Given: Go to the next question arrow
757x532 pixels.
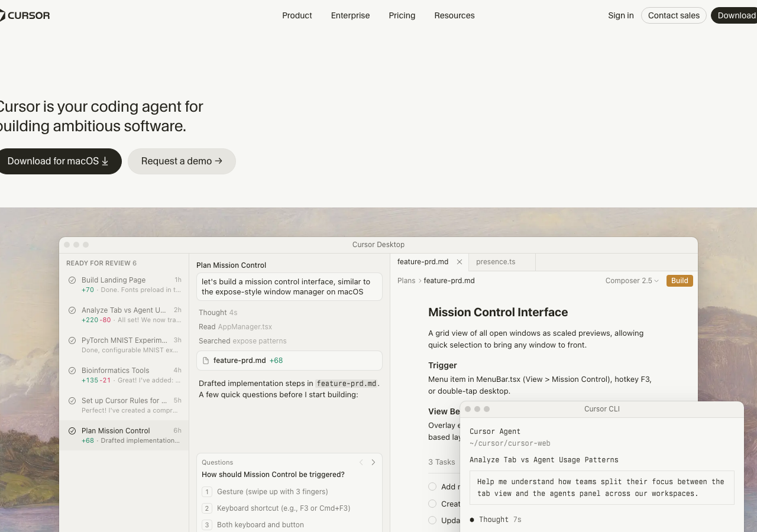Looking at the screenshot, I should (x=373, y=462).
